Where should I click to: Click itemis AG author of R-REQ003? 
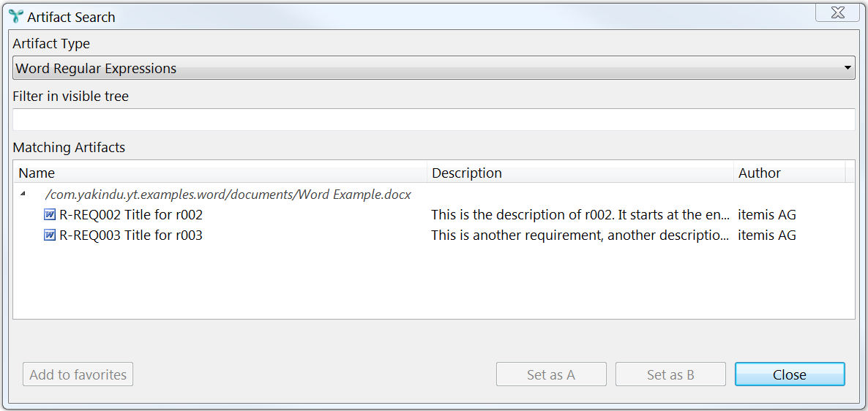click(x=767, y=235)
